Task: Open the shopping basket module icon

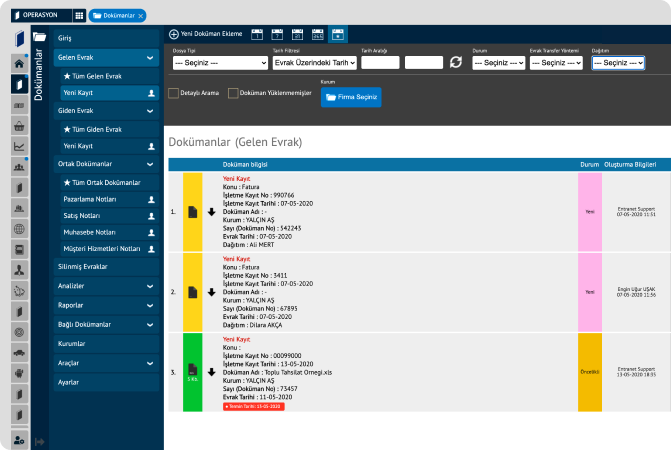Action: [19, 126]
